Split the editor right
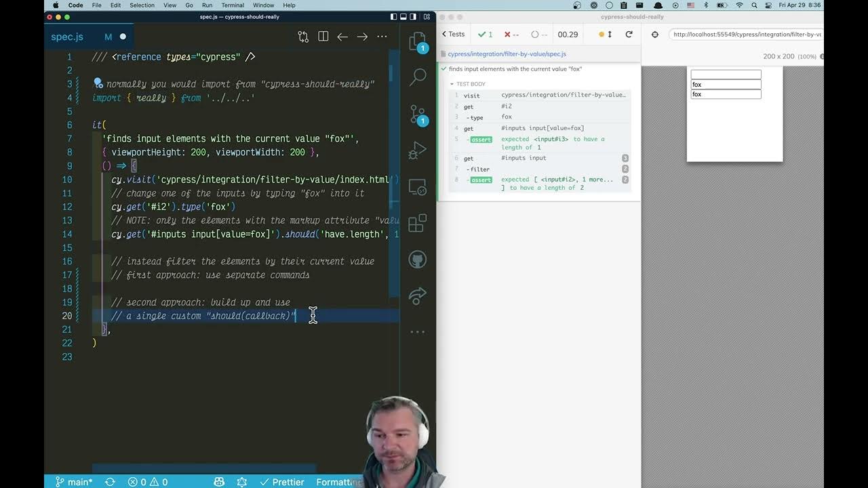Image resolution: width=868 pixels, height=488 pixels. 323,37
